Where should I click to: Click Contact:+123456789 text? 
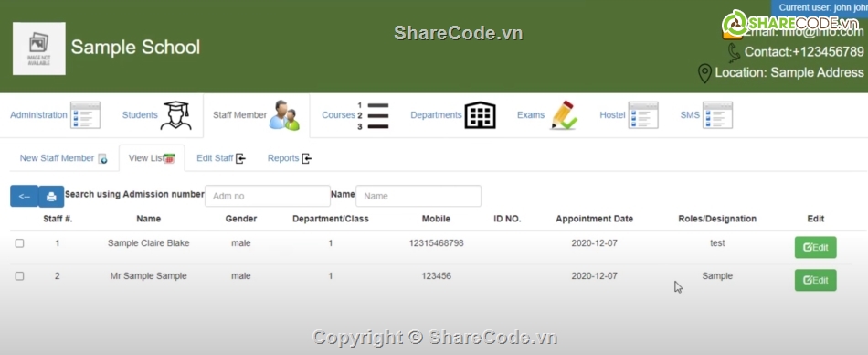point(804,52)
